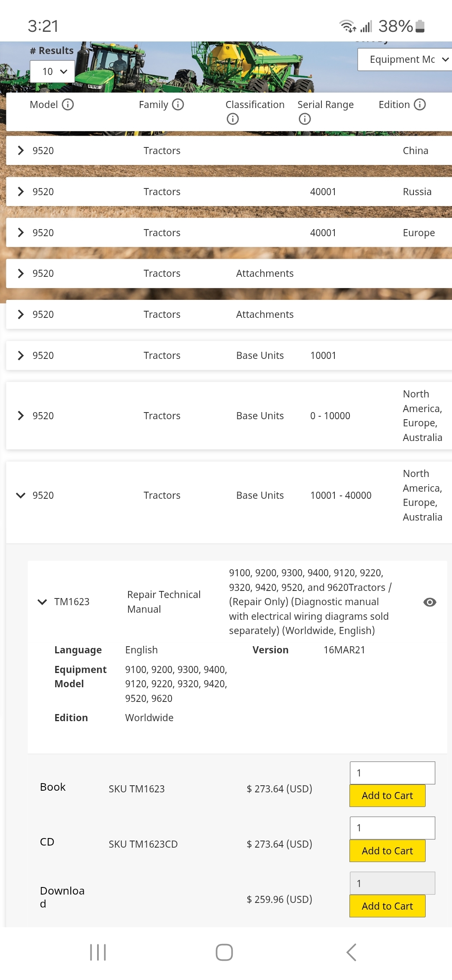The image size is (452, 980).
Task: Click the CD quantity input field
Action: click(392, 828)
